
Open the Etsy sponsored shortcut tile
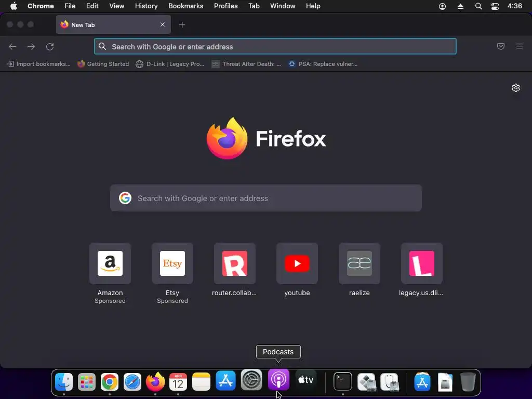click(x=172, y=263)
